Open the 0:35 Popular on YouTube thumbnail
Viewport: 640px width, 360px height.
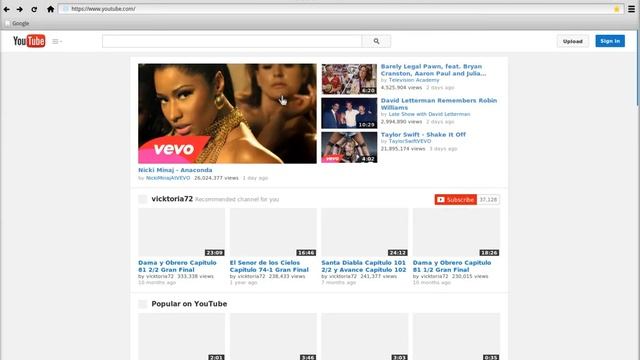coord(456,336)
